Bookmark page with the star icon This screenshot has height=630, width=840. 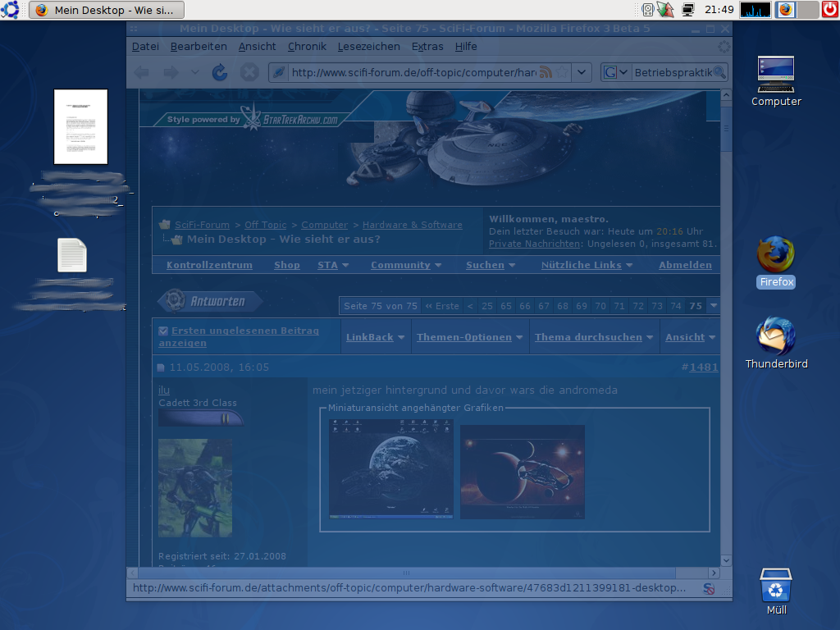tap(562, 72)
